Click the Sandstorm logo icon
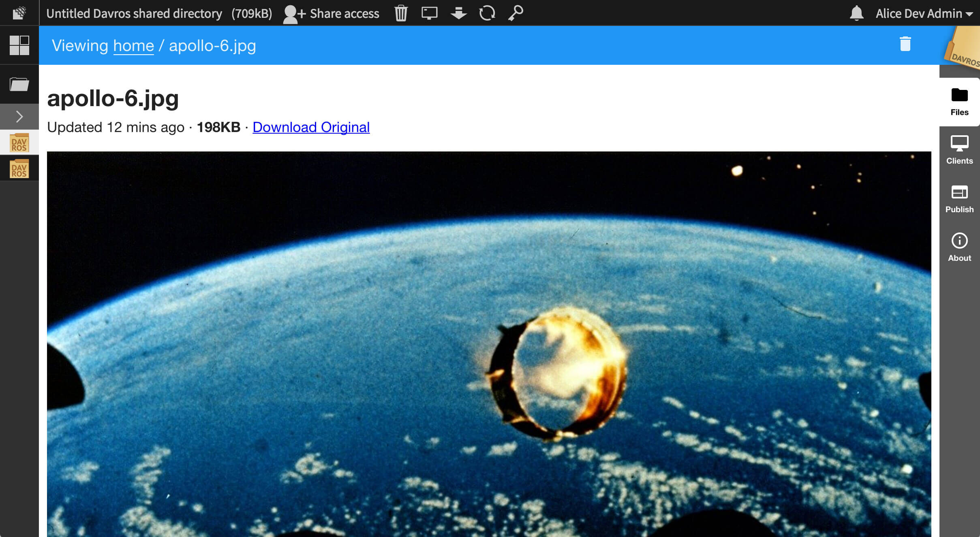Viewport: 980px width, 537px height. pos(19,13)
